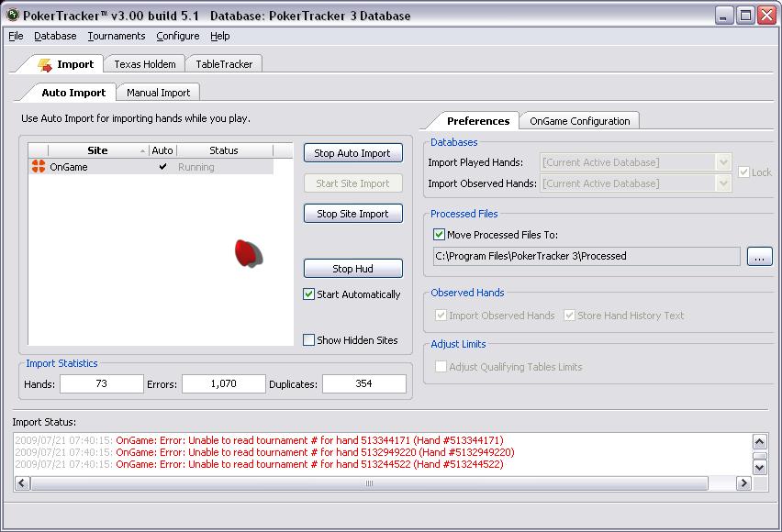Open the Import Observed Hands dropdown
This screenshot has width=782, height=532.
[723, 183]
